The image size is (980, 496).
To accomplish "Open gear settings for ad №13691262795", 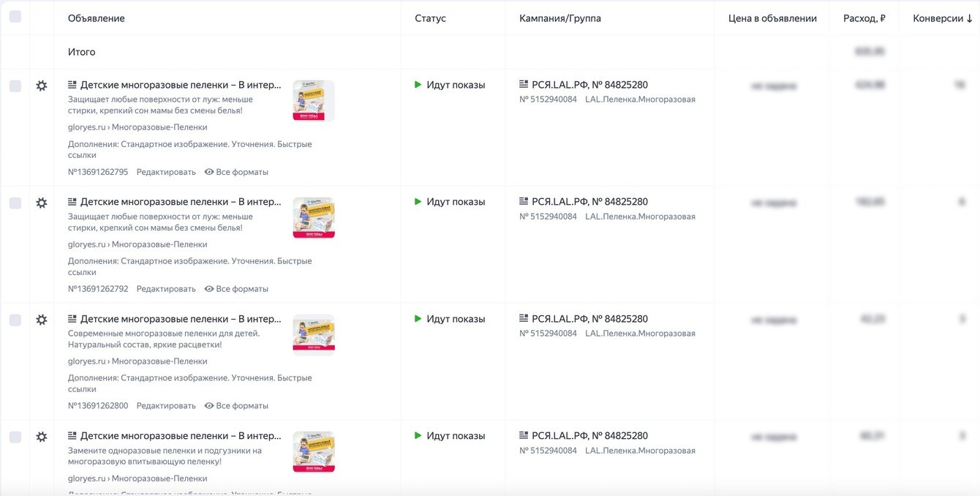I will 42,86.
